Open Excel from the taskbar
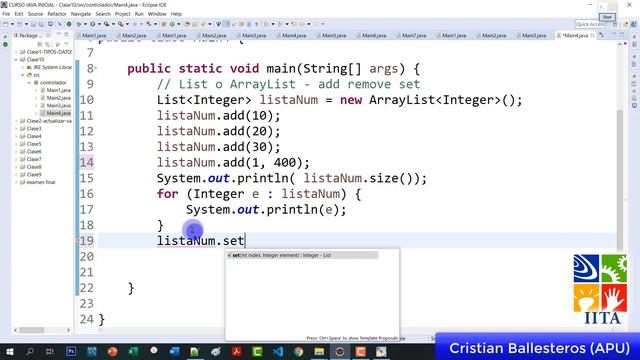640x360 pixels. 133,351
